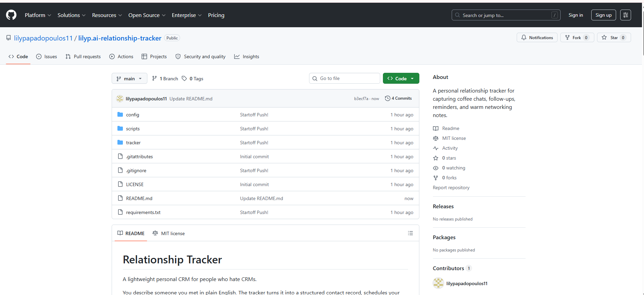Open the README outline list icon
Image resolution: width=644 pixels, height=295 pixels.
coord(410,233)
